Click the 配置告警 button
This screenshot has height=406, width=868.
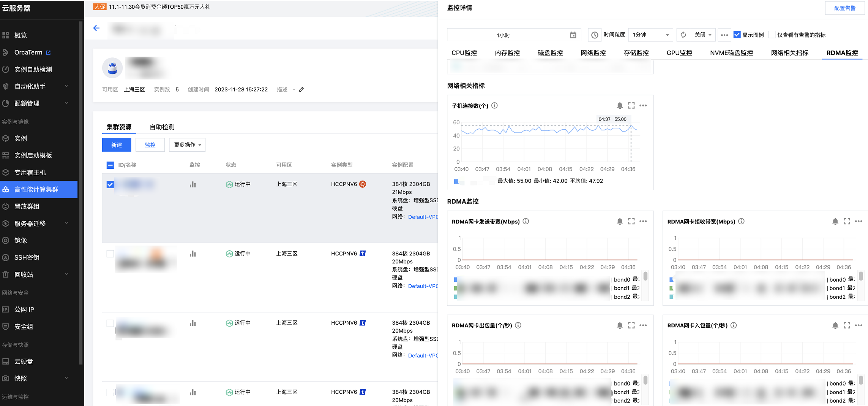coord(844,8)
